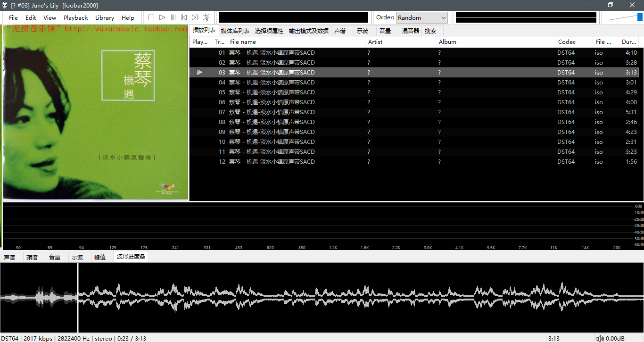Sort playlist by the Artist column header
Viewport: 644px width, 342px height.
pos(401,42)
